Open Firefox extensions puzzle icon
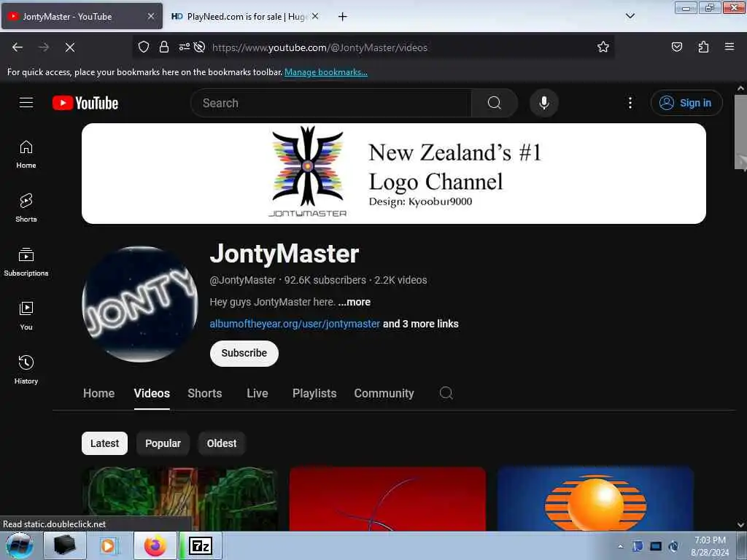 tap(703, 47)
